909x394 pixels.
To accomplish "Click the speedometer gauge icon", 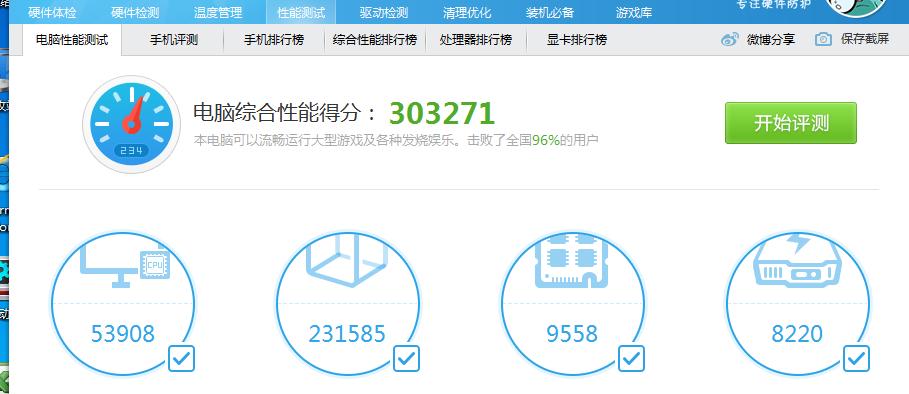I will pyautogui.click(x=132, y=124).
